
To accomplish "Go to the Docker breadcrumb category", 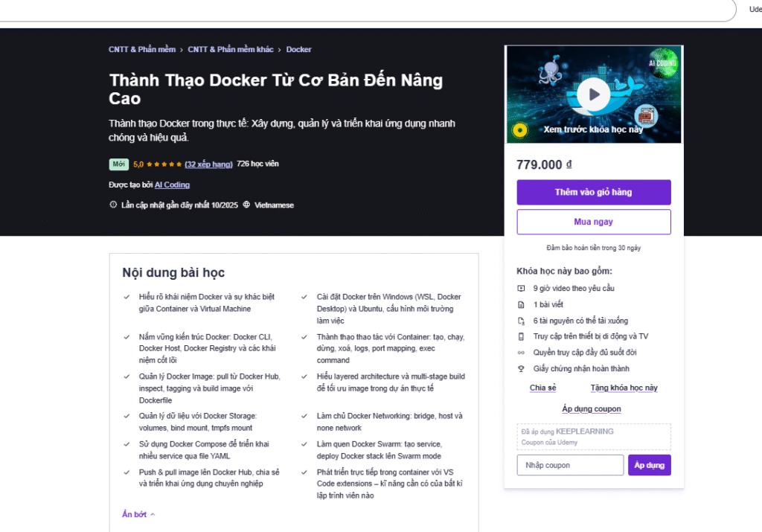I will click(298, 50).
